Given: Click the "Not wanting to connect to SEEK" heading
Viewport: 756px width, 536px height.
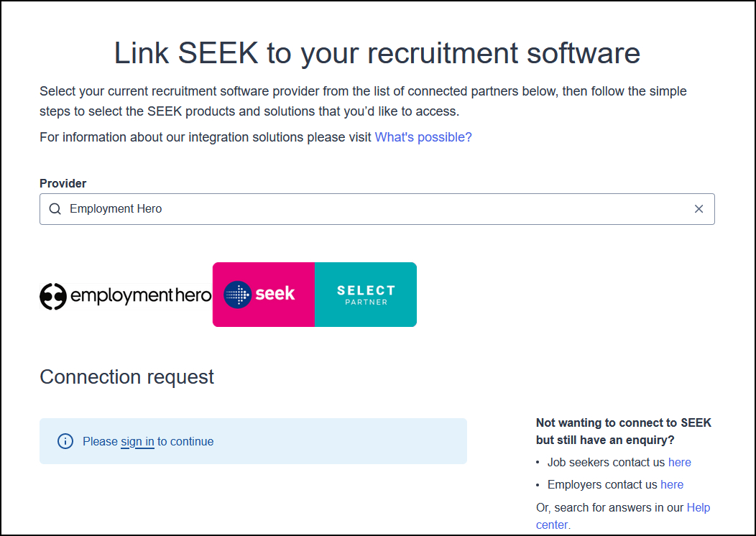Looking at the screenshot, I should 623,423.
